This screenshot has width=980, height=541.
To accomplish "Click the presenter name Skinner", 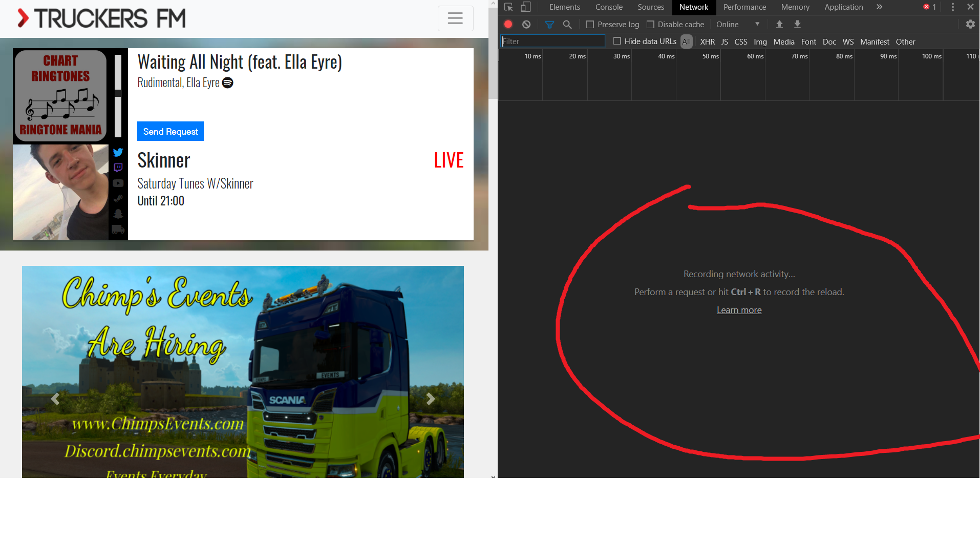I will (x=164, y=160).
